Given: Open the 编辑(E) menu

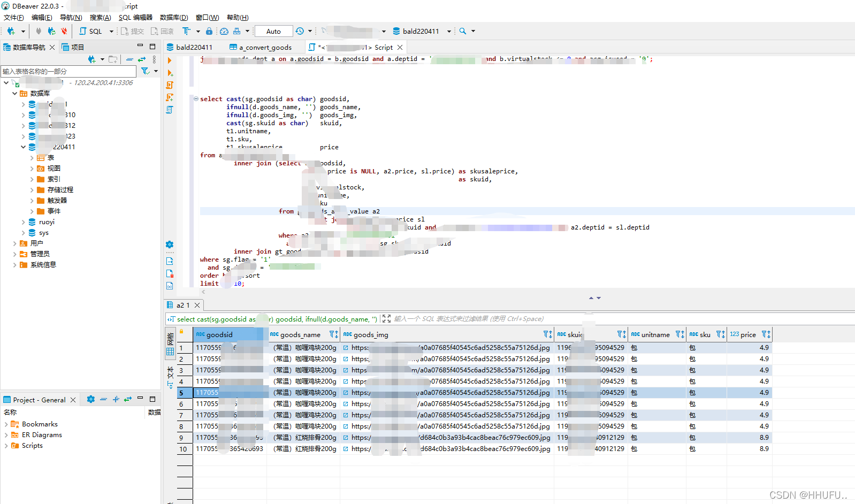Looking at the screenshot, I should tap(42, 17).
